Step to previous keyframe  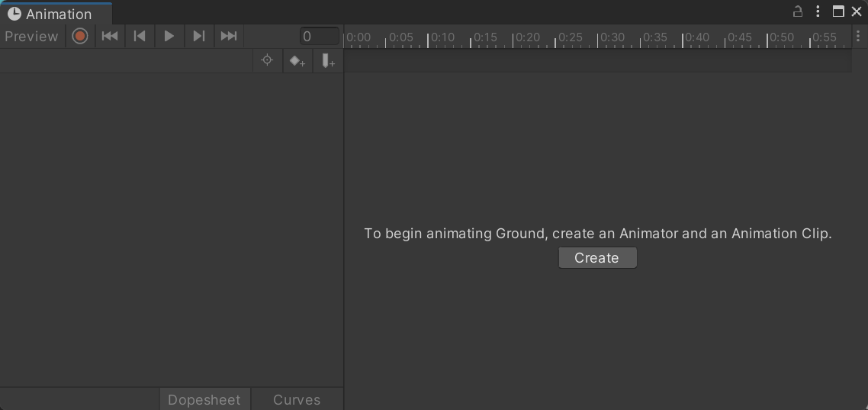pos(140,36)
